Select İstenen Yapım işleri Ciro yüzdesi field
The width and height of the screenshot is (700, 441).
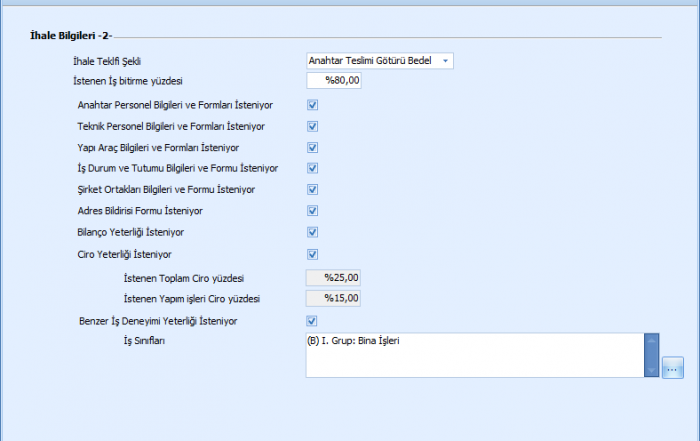[x=333, y=298]
